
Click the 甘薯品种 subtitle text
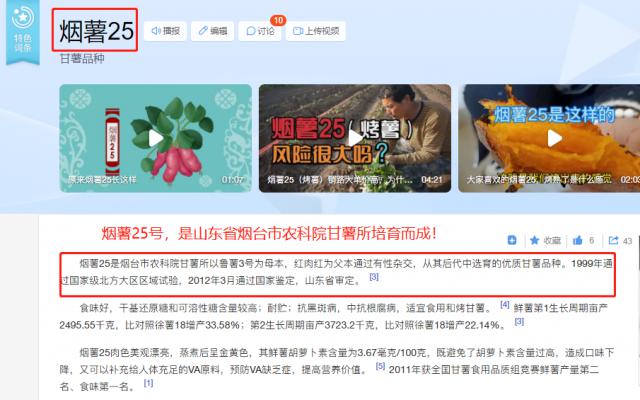point(82,58)
